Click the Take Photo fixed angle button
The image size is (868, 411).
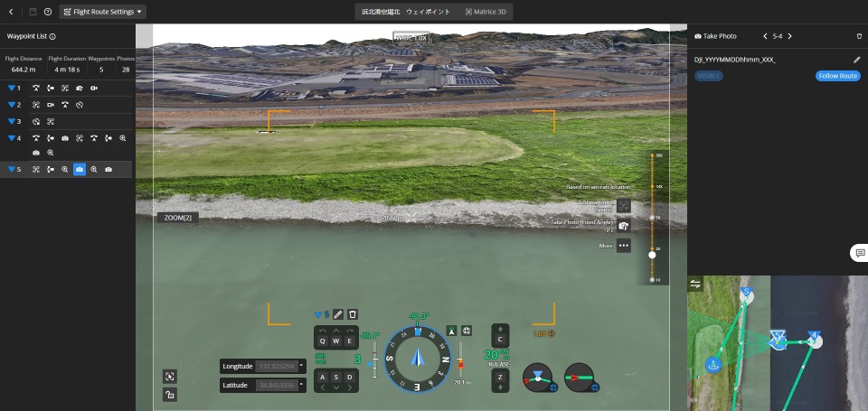[624, 226]
